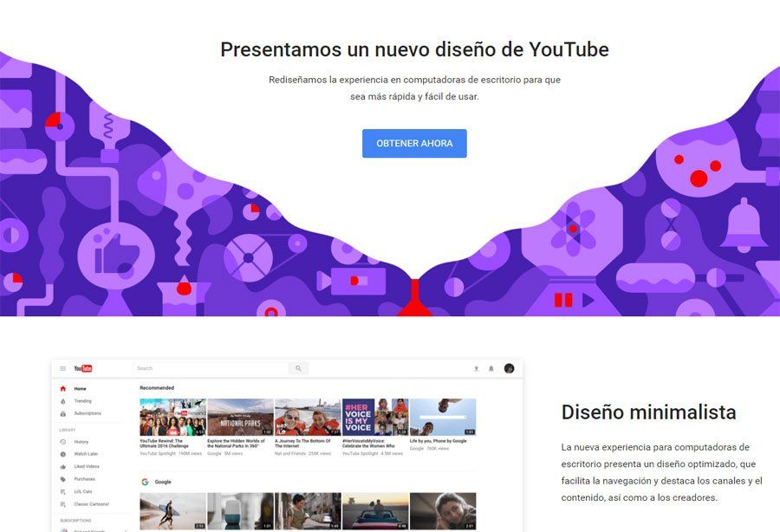
Task: Click the OBTENER AHORA button
Action: [x=414, y=144]
